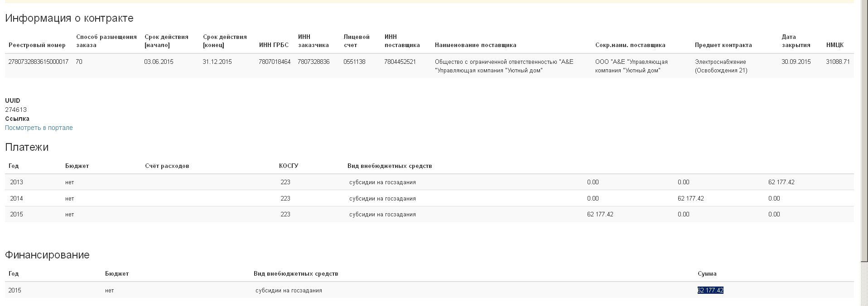Image resolution: width=868 pixels, height=306 pixels.
Task: Click the 'Информация о контракте' heading
Action: (x=69, y=18)
